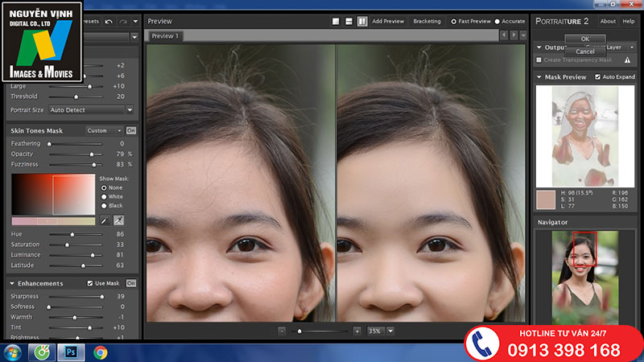
Task: Toggle Enhancements On button
Action: (x=131, y=283)
